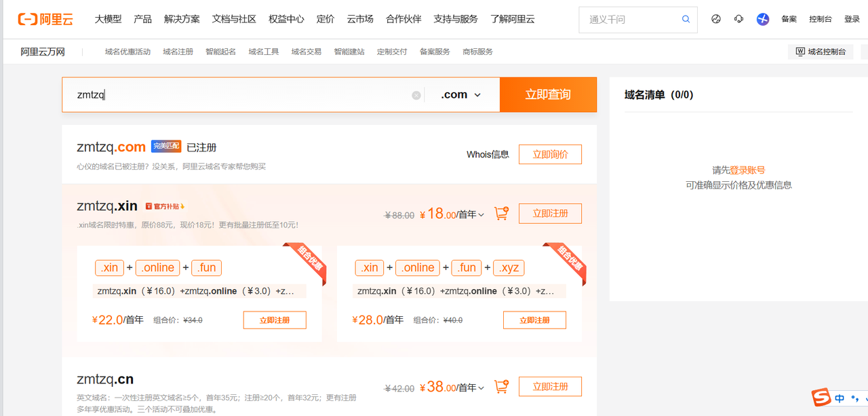
Task: Click the 立即查询 search button
Action: (548, 94)
